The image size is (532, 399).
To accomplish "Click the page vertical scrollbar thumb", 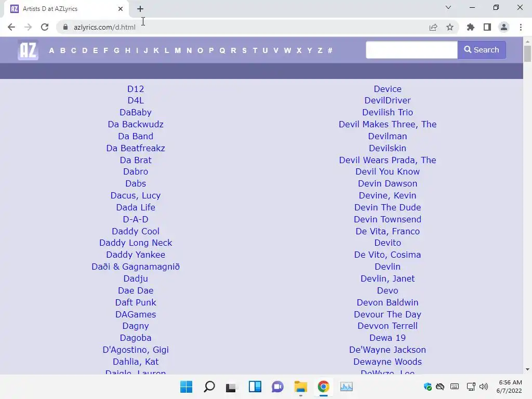I will click(x=527, y=54).
